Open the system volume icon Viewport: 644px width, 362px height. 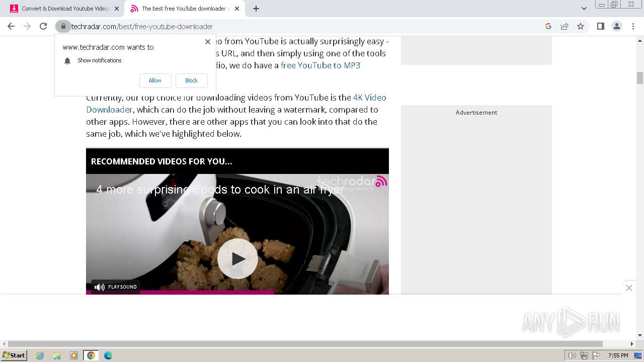click(572, 355)
